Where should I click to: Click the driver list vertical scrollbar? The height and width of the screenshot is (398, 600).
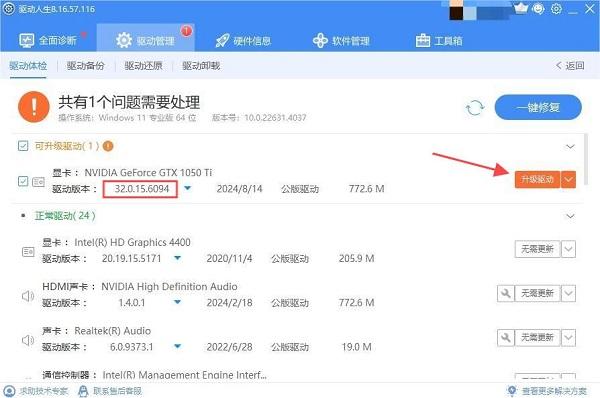coord(586,159)
